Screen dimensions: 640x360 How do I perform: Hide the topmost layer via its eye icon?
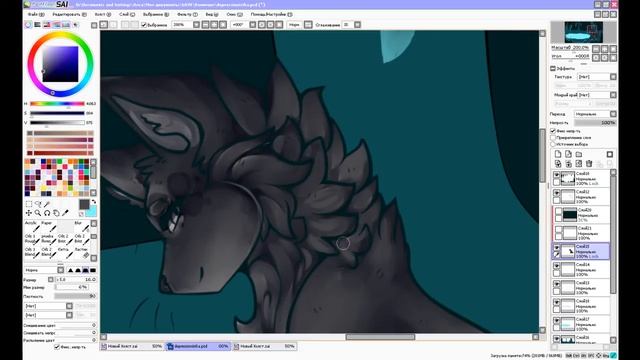[557, 175]
